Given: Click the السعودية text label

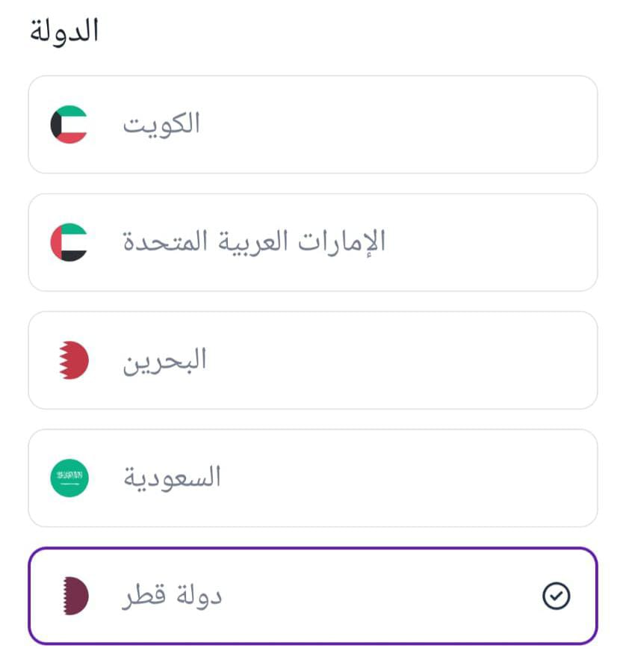Looking at the screenshot, I should tap(172, 478).
